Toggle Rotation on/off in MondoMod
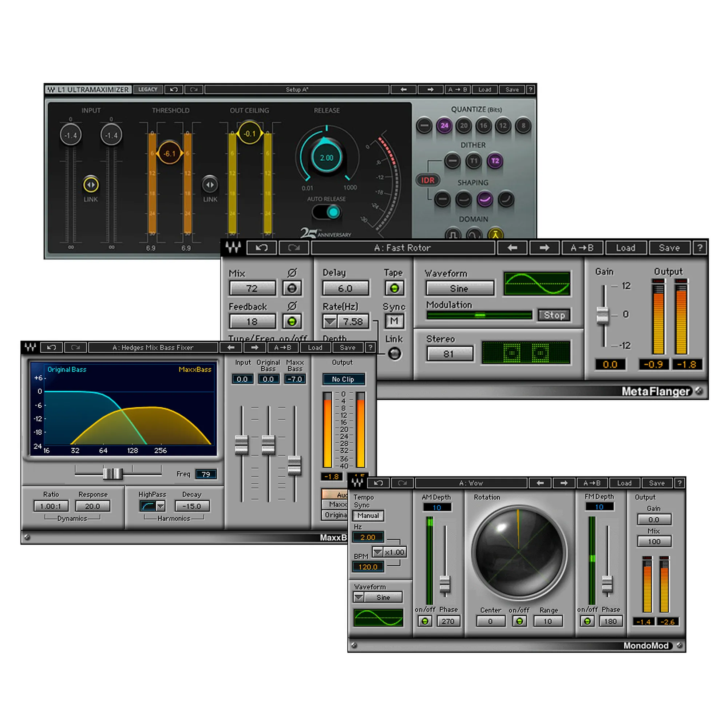This screenshot has height=728, width=728. click(519, 621)
